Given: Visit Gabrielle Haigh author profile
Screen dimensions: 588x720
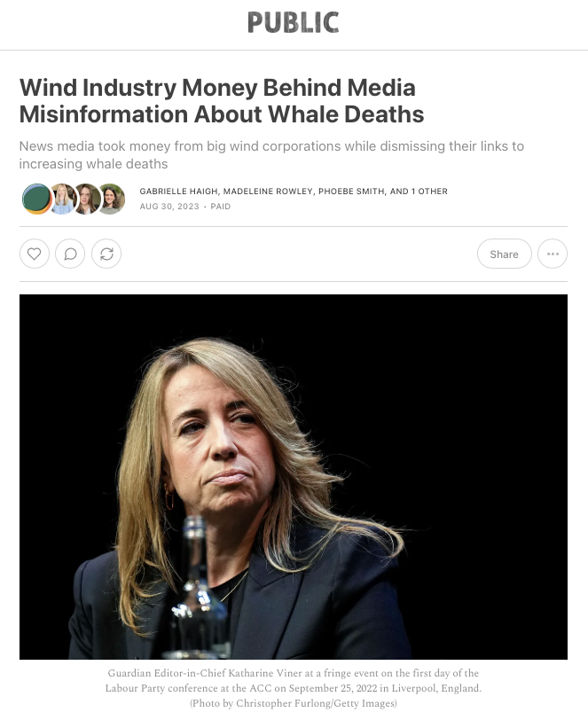Looking at the screenshot, I should click(178, 191).
